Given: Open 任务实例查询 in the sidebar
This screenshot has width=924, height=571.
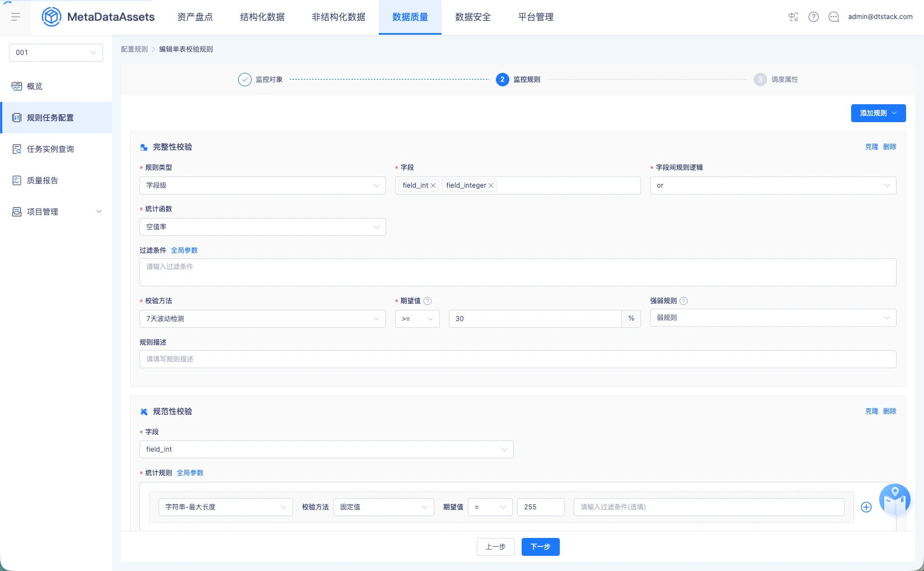Looking at the screenshot, I should click(x=56, y=149).
